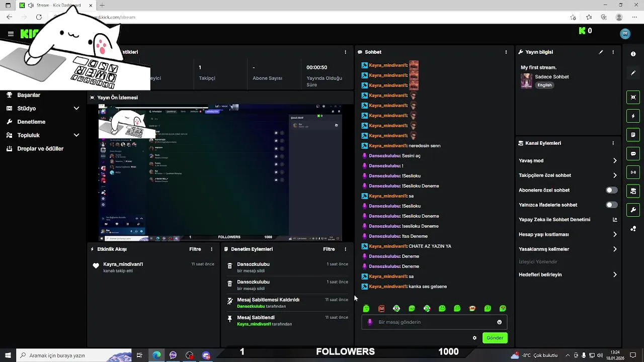
Task: Click the chat message 'neredesin senn'
Action: coord(424,146)
